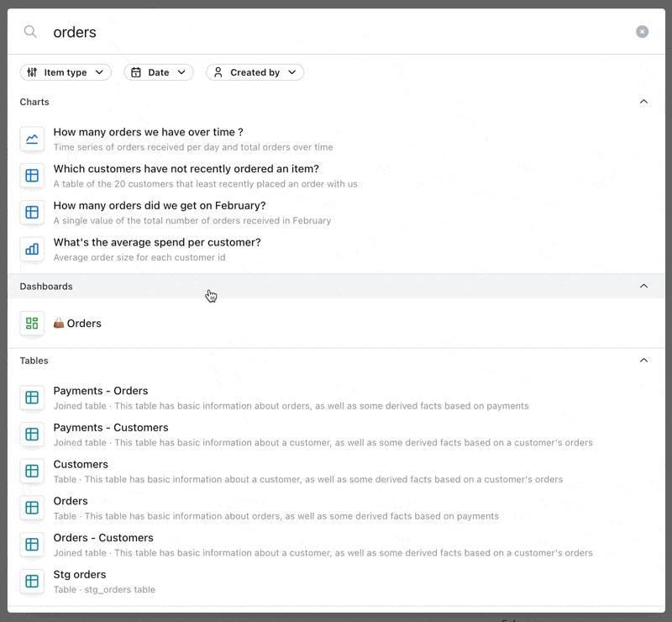
Task: Open the Orders - Customers joined table
Action: 336,545
